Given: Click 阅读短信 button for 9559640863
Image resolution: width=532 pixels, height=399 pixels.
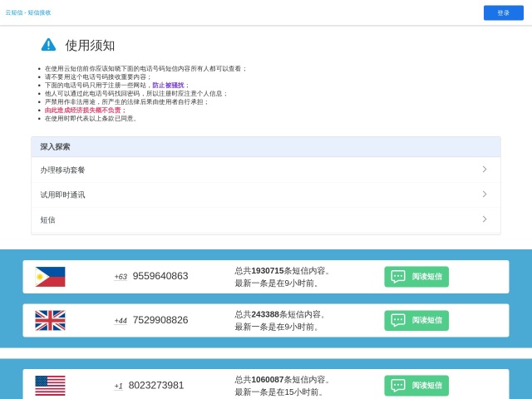Looking at the screenshot, I should [416, 277].
